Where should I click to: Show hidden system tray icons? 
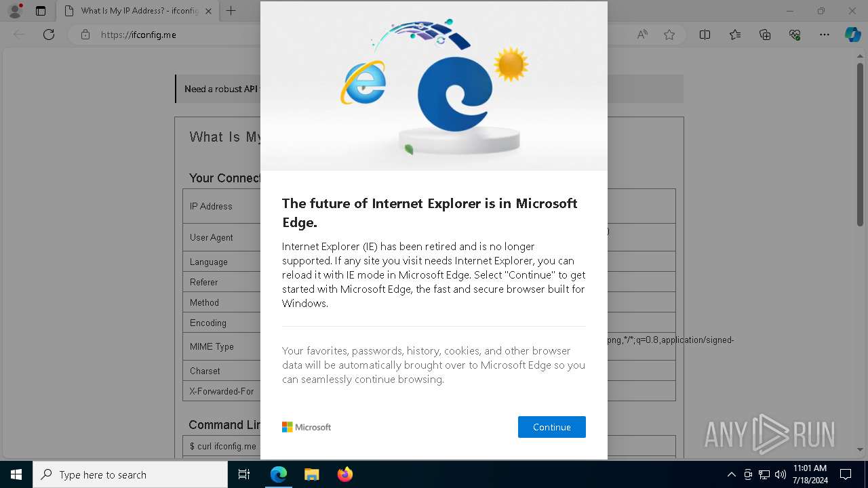coord(731,474)
